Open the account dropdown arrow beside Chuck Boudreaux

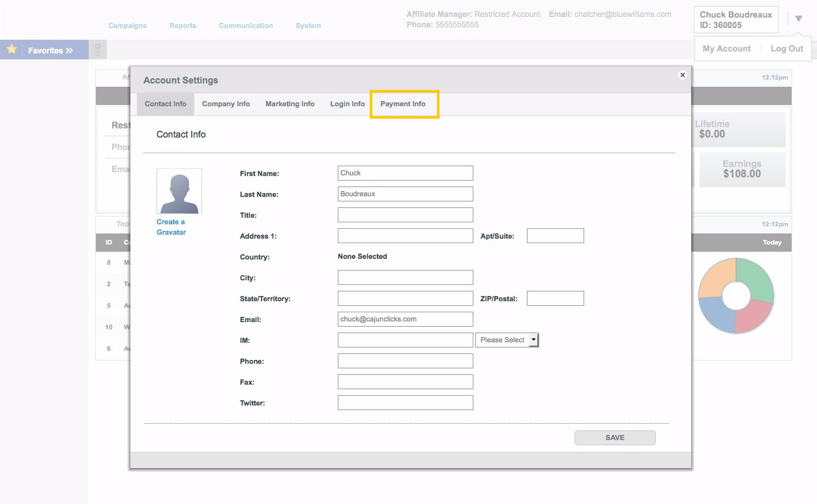[x=798, y=18]
